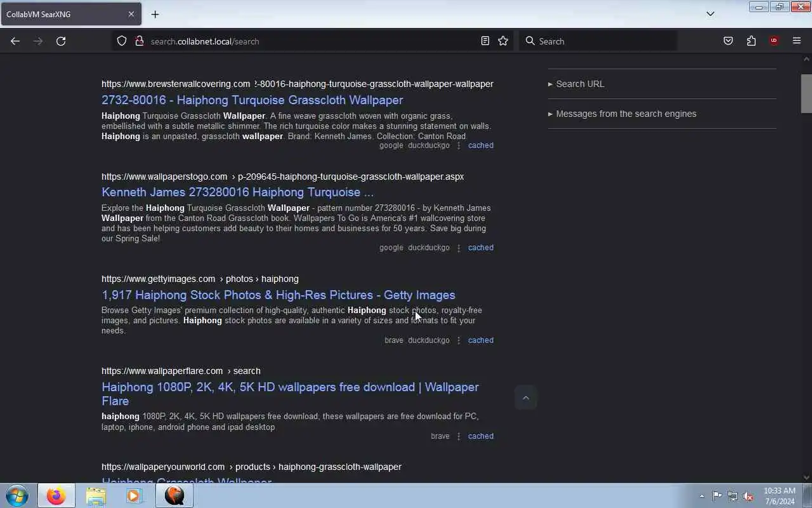Open the uBlock Origin extension icon
The width and height of the screenshot is (812, 508).
pyautogui.click(x=773, y=41)
